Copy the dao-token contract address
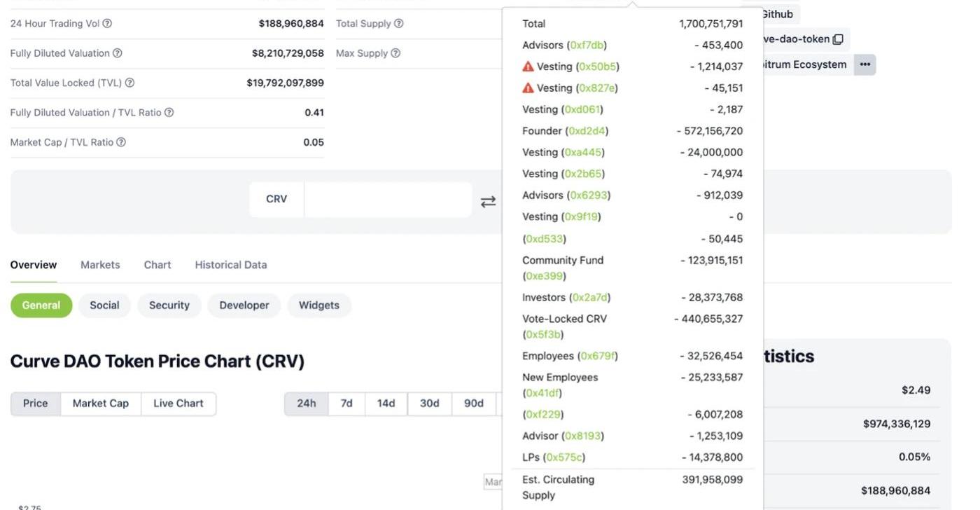The height and width of the screenshot is (510, 980). pos(838,39)
